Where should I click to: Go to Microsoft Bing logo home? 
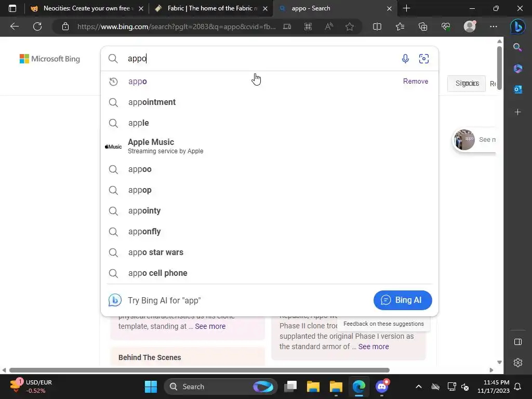50,59
